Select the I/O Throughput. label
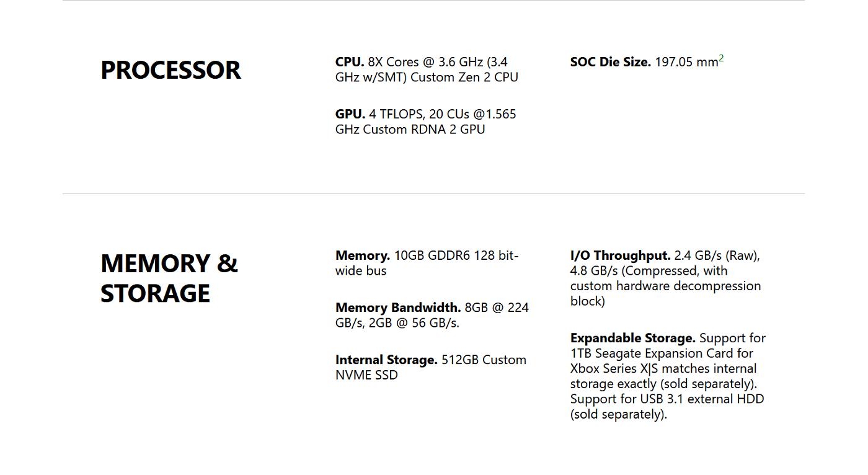868x475 pixels. [621, 255]
